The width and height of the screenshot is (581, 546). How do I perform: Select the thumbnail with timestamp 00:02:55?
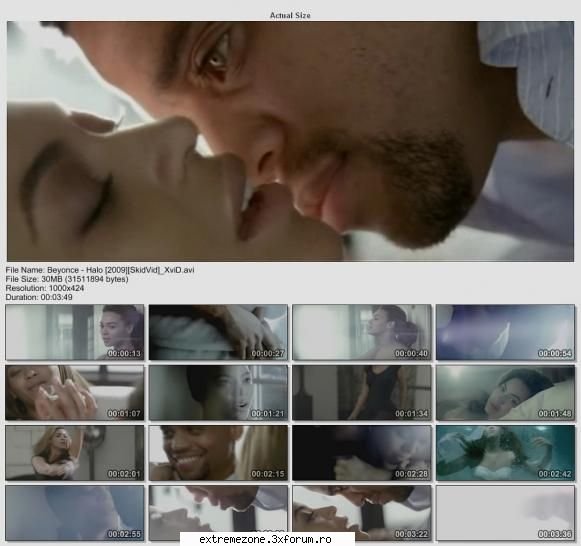75,513
